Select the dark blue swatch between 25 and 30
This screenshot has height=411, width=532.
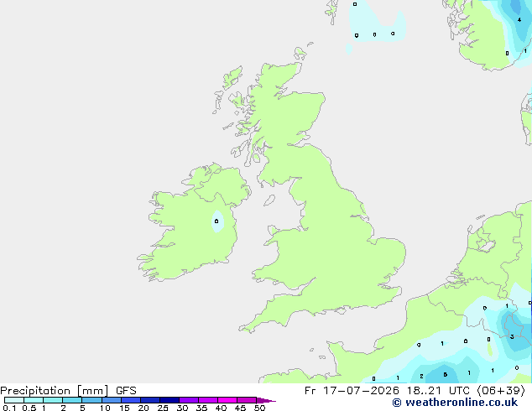pos(170,400)
